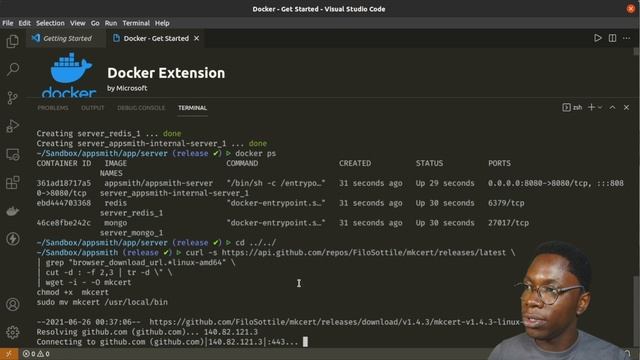This screenshot has width=640, height=360.
Task: Click the Docker Extension heading
Action: (x=166, y=73)
